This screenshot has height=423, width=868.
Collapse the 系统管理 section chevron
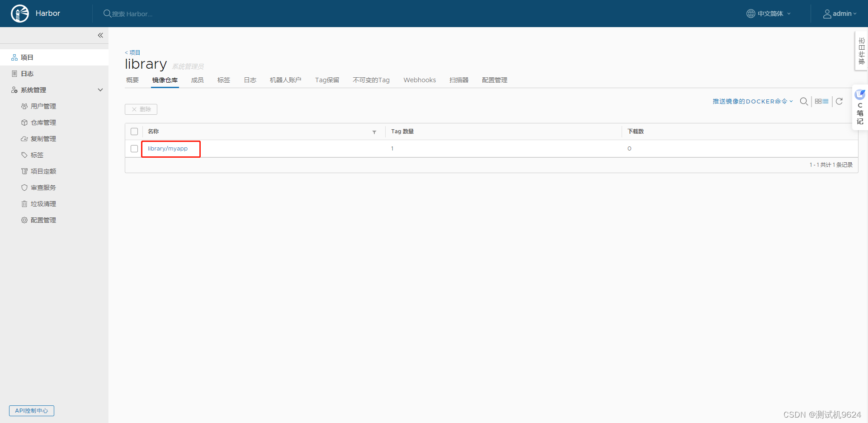pos(100,90)
